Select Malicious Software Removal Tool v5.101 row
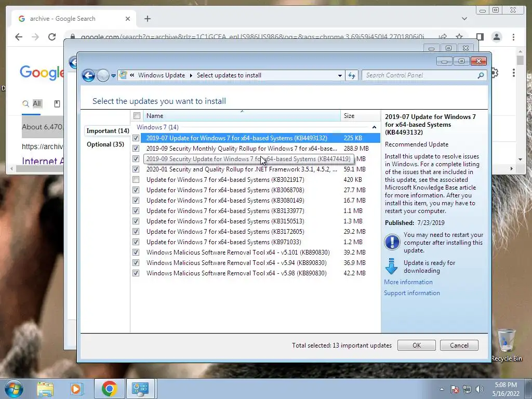 click(256, 252)
